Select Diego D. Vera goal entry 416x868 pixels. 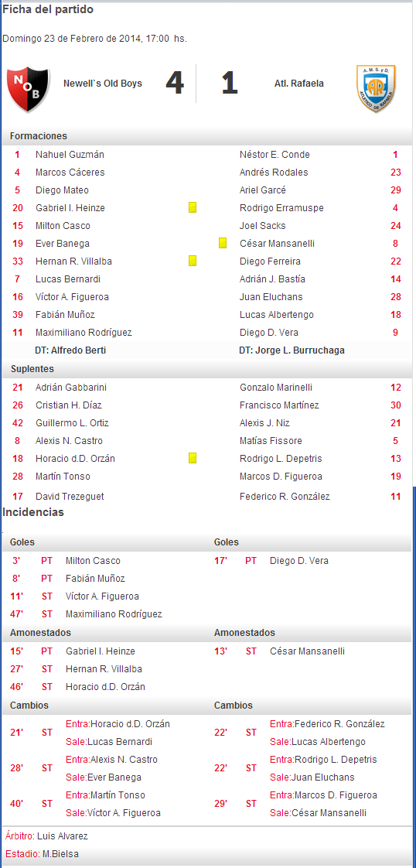(298, 561)
